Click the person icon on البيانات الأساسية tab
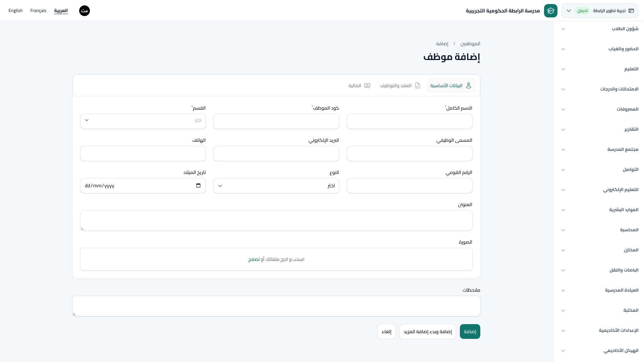Image resolution: width=644 pixels, height=362 pixels. click(469, 85)
